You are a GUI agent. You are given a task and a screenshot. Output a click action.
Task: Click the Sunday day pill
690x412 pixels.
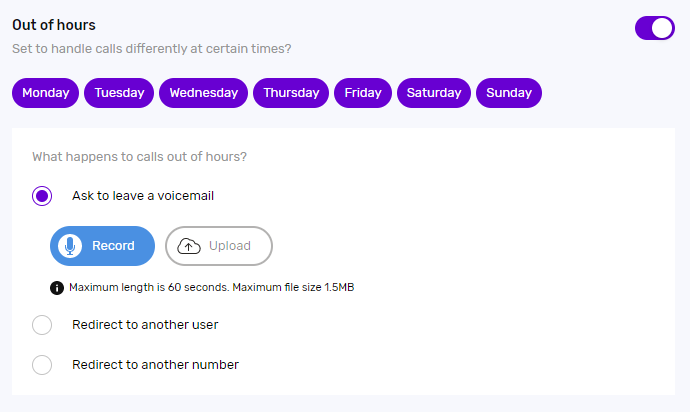click(509, 93)
